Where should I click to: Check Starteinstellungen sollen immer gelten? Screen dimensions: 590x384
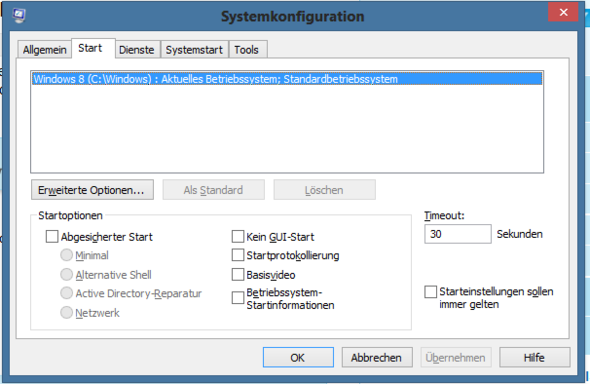430,292
